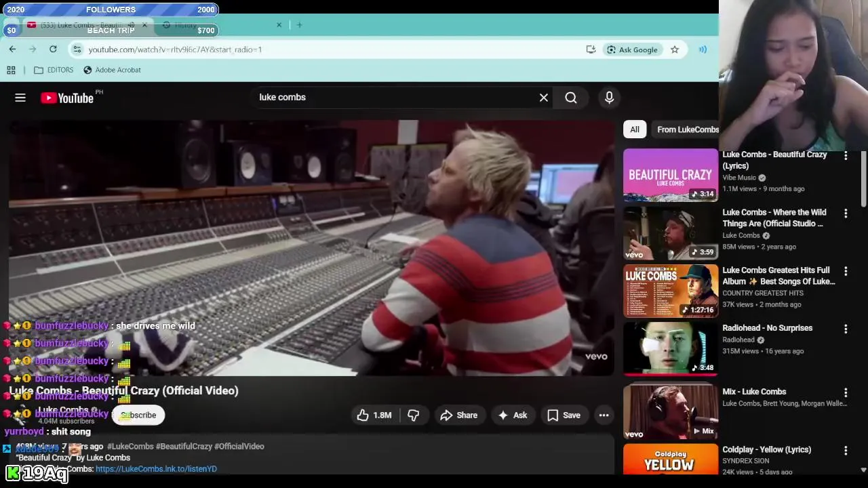Open options for Coldplay - Yellow (Lyrics)
This screenshot has width=868, height=488.
(x=846, y=451)
